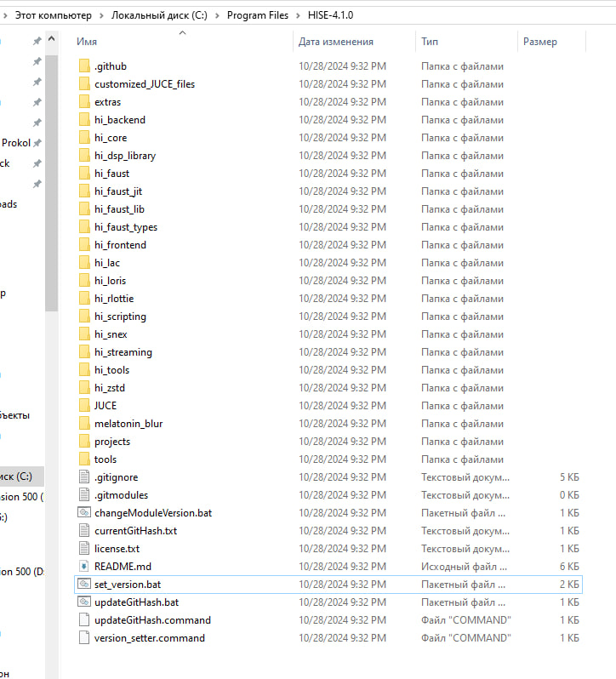Select the .gitignore text file icon
616x679 pixels.
pos(84,476)
